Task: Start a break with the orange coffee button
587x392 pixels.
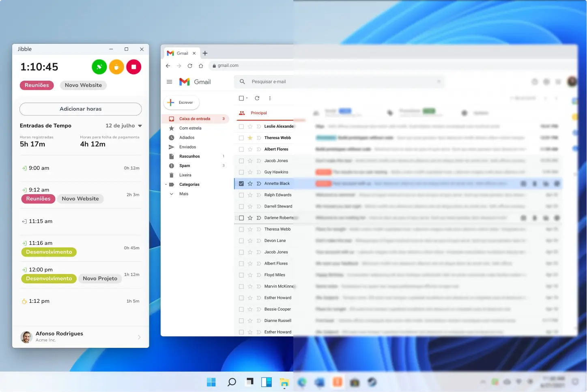Action: (116, 67)
